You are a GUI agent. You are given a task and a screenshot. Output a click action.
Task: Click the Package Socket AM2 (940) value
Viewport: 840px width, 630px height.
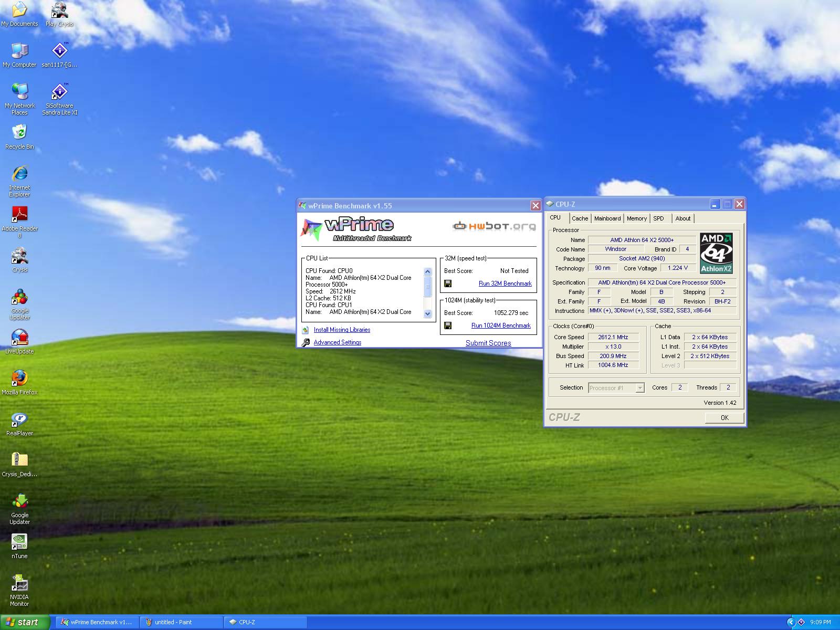pyautogui.click(x=642, y=258)
